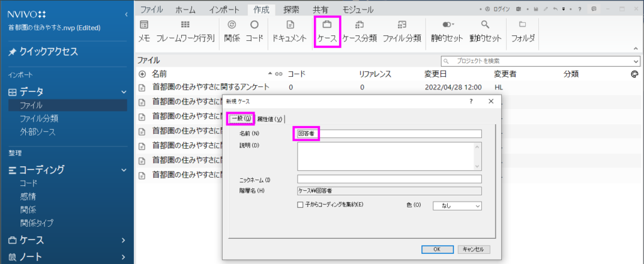Open the フレームワーク行列 tool
Screen dimensions: 644x264
185,25
